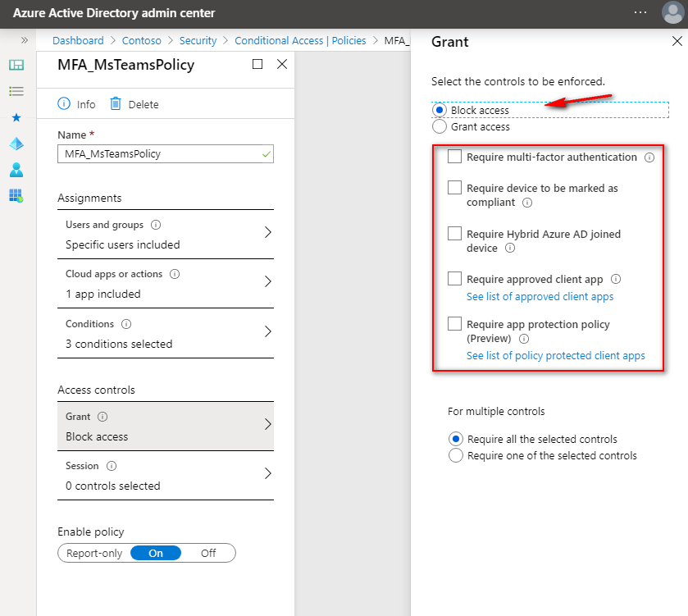Check Require approved client app
Viewport: 688px width, 616px height.
pos(454,279)
